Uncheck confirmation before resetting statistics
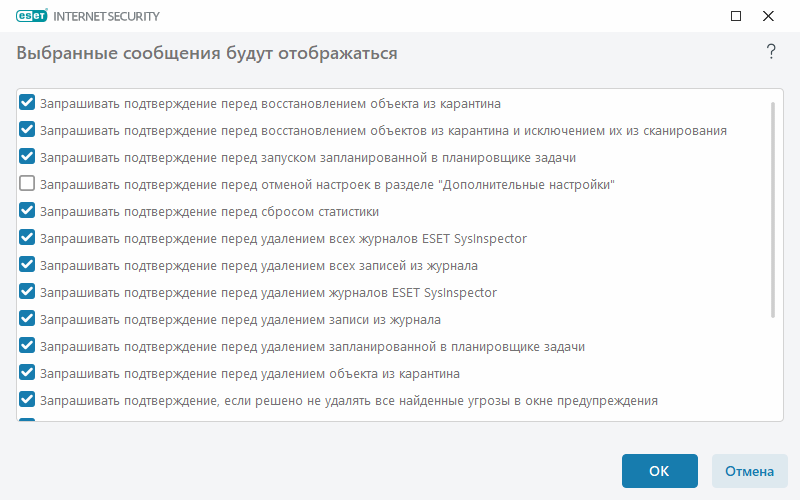Screen dimensions: 800x500 pyautogui.click(x=27, y=210)
